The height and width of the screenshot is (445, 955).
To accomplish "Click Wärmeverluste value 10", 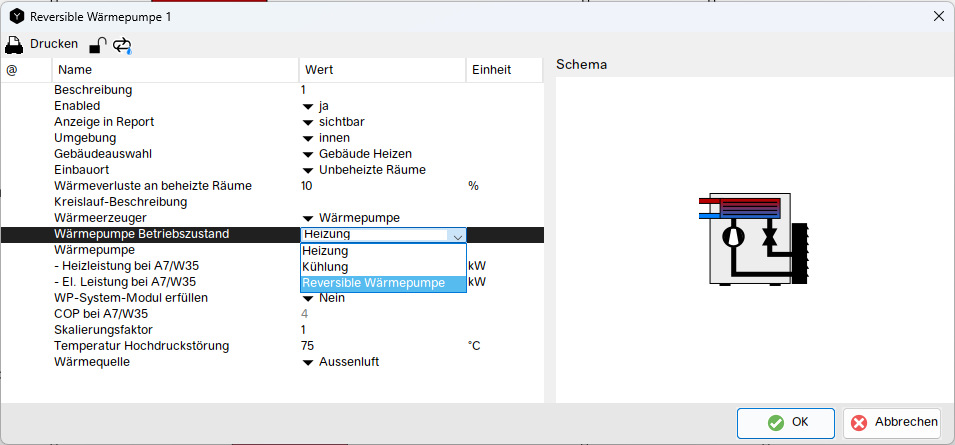I will point(306,186).
